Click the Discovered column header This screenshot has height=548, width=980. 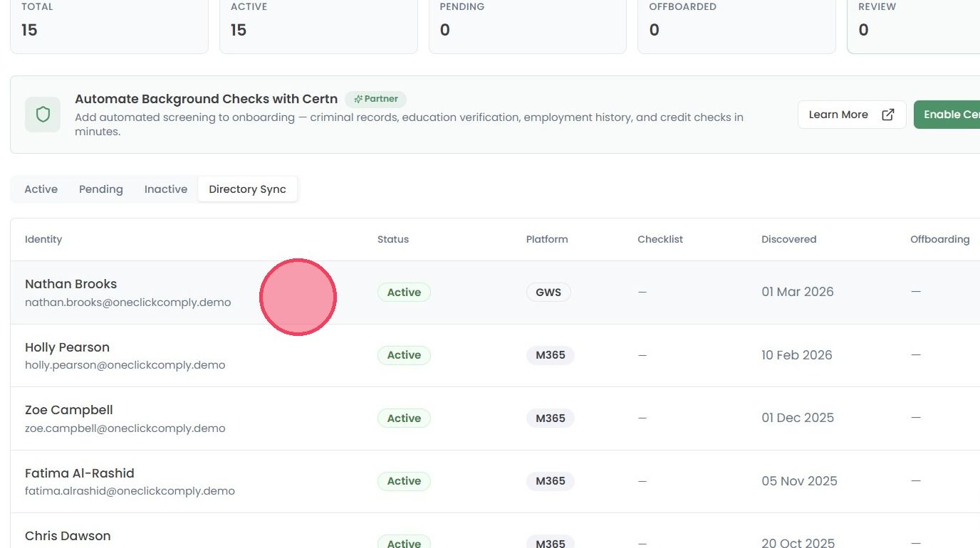coord(789,239)
